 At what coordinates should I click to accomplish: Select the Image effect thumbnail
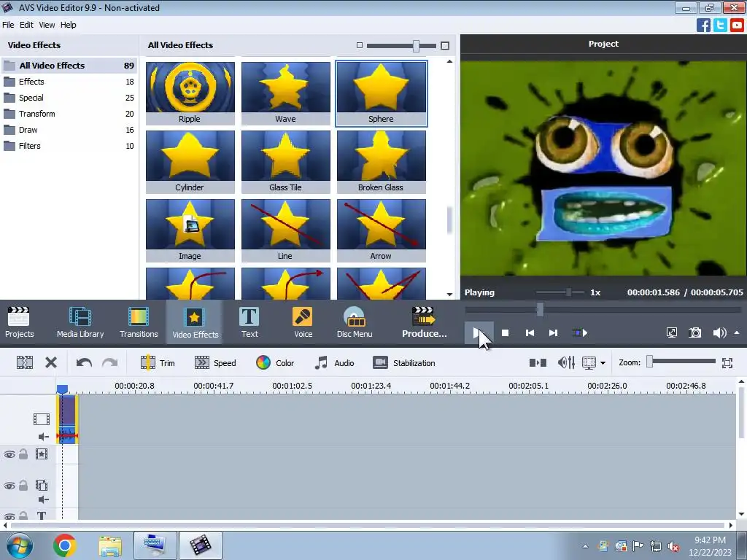190,230
